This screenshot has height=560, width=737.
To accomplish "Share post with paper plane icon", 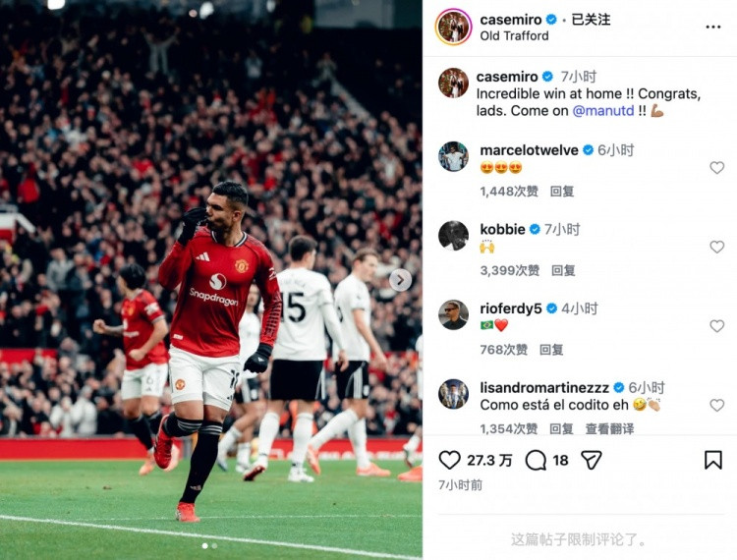I will coord(592,460).
